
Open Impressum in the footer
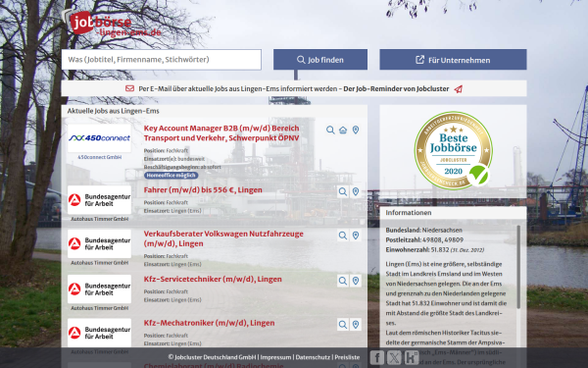click(275, 357)
